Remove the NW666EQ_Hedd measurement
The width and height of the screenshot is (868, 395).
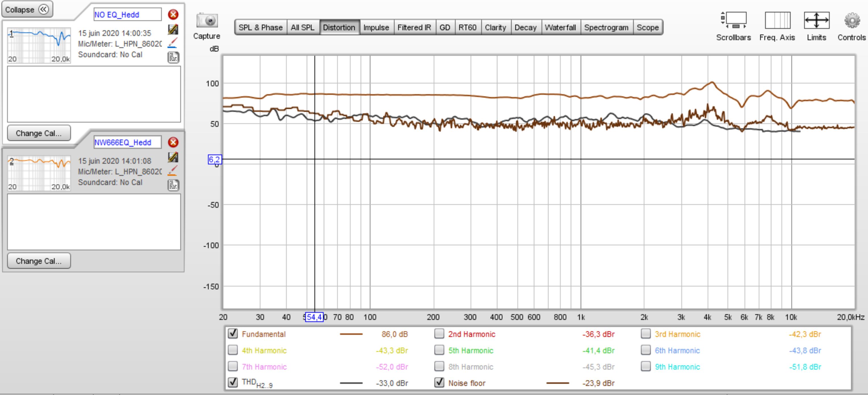(173, 142)
